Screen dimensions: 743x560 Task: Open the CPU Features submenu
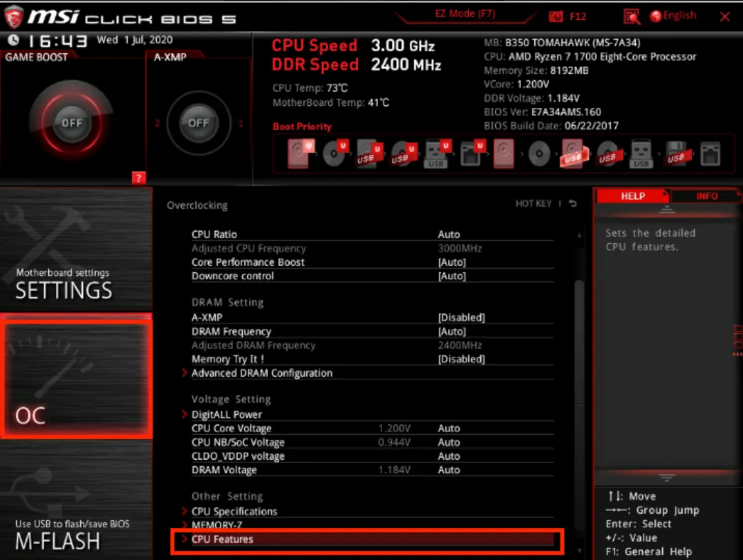[367, 539]
